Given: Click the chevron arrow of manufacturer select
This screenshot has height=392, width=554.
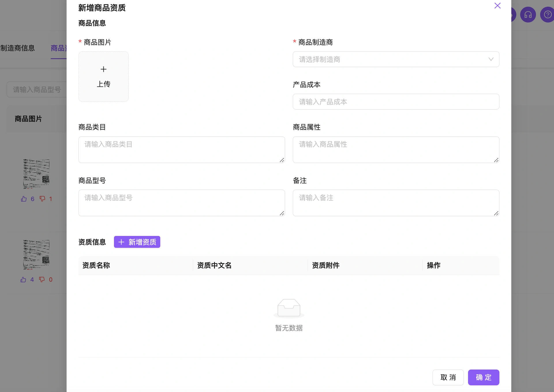Looking at the screenshot, I should click(x=491, y=59).
